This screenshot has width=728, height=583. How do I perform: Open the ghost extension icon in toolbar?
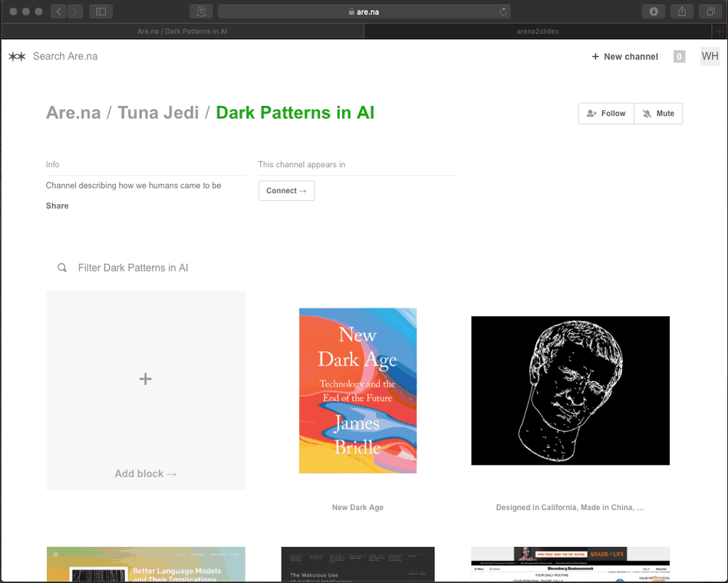coord(202,12)
